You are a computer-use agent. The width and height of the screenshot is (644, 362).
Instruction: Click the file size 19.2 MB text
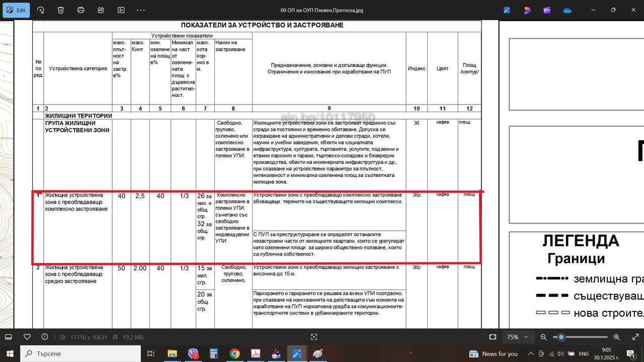point(132,337)
